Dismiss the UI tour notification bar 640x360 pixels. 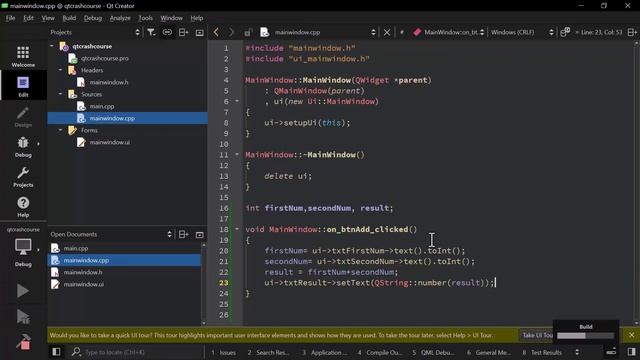coord(631,335)
